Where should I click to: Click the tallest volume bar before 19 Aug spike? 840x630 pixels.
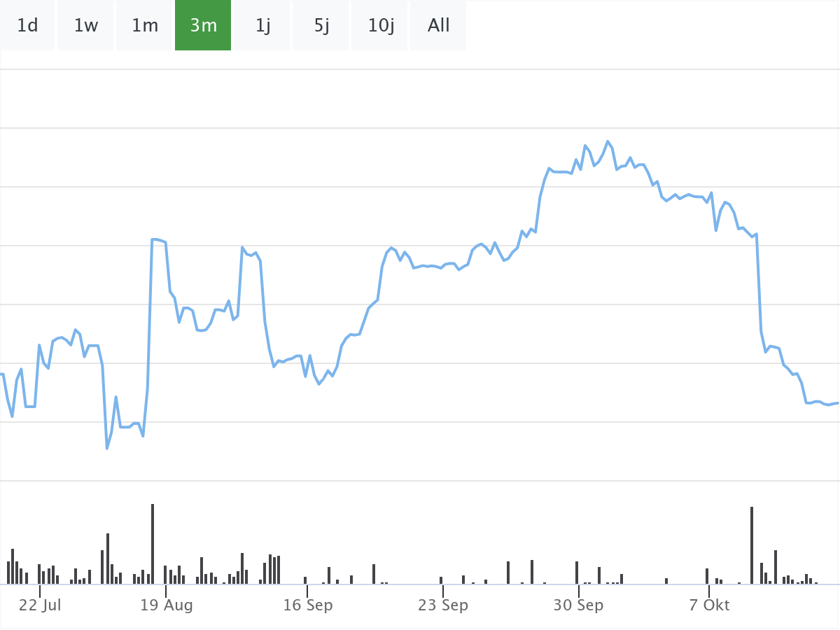(x=108, y=559)
